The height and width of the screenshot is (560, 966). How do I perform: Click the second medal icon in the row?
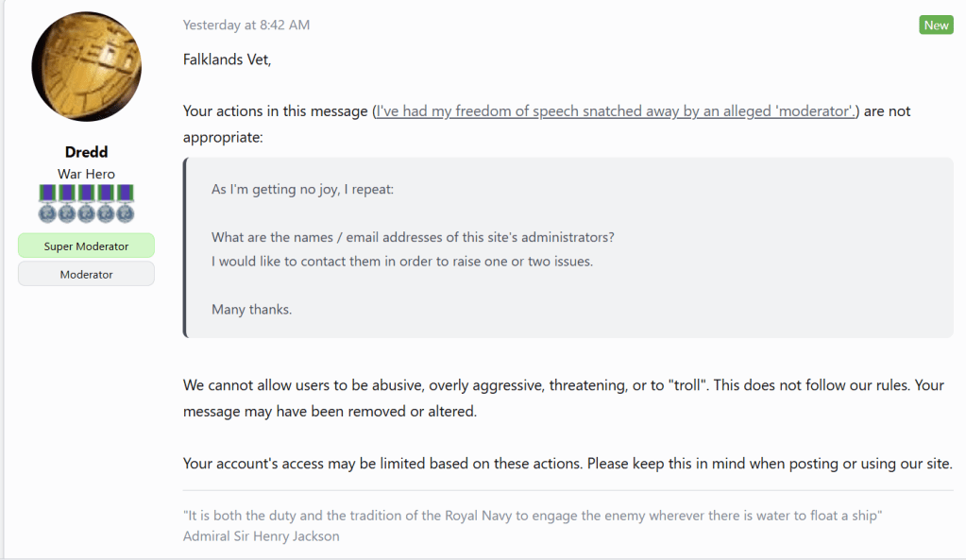tap(66, 203)
